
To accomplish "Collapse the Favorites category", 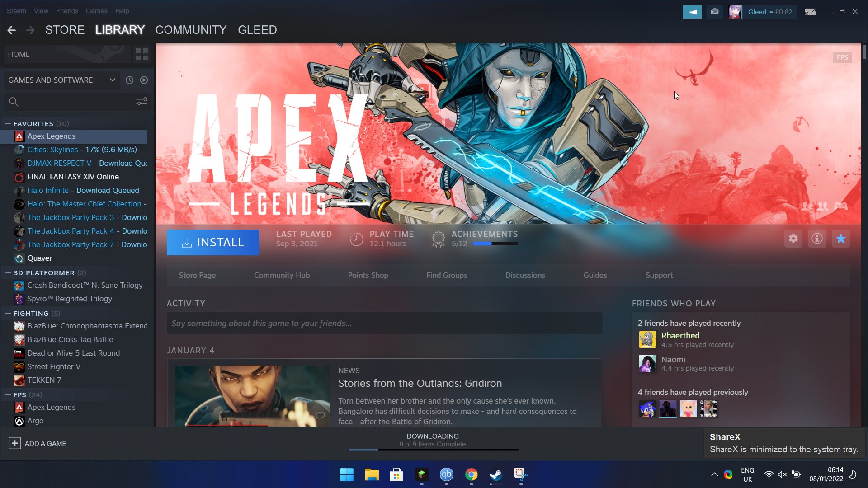I will click(8, 123).
